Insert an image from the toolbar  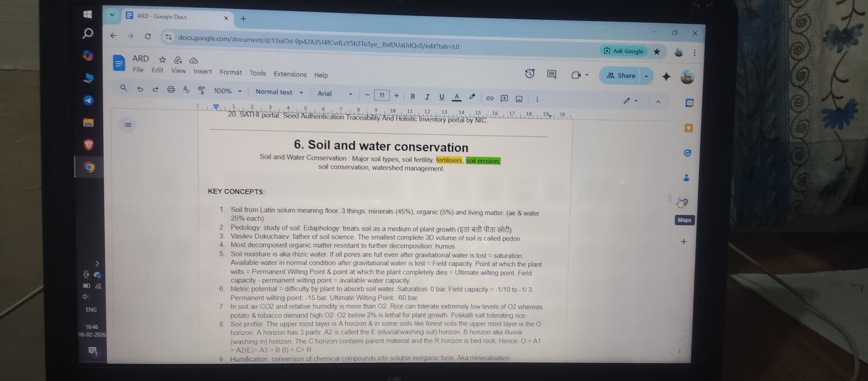pyautogui.click(x=519, y=99)
